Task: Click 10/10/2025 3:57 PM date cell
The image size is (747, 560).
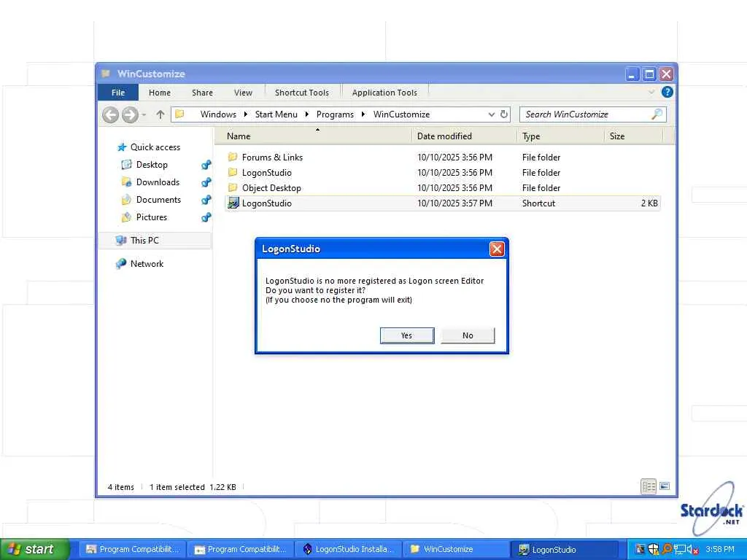Action: pyautogui.click(x=454, y=203)
